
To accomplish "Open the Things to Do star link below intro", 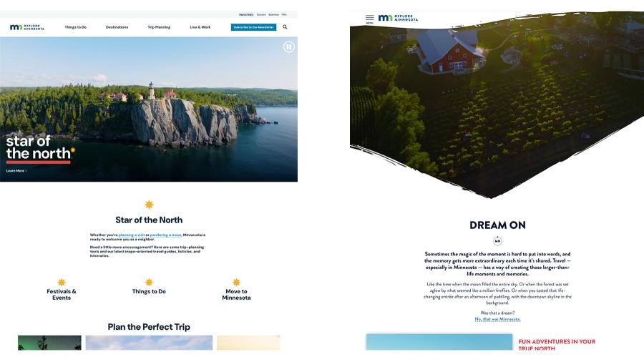I will click(x=149, y=291).
